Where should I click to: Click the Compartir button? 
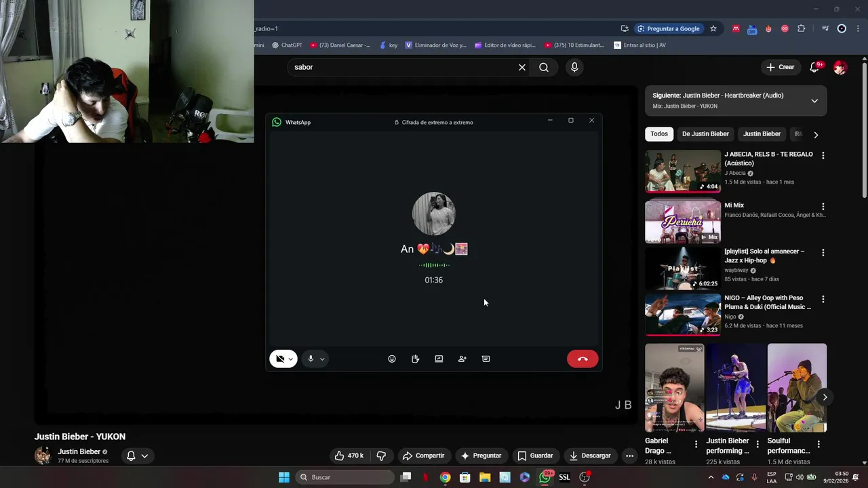[x=423, y=455]
